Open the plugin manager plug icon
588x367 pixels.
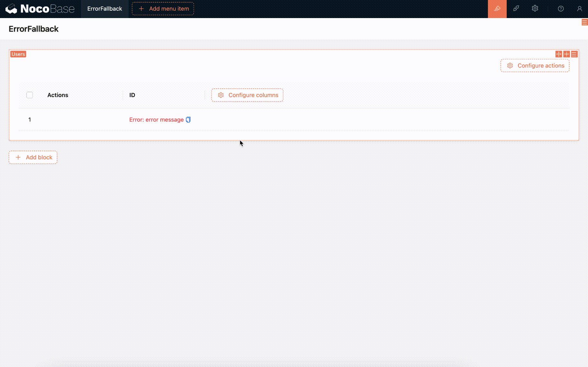pos(516,9)
